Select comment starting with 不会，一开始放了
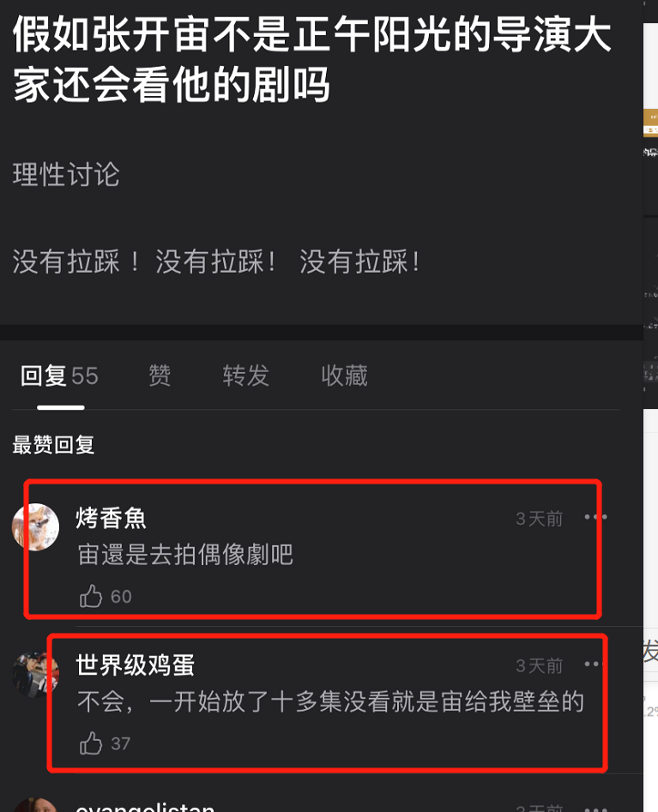Viewport: 658px width, 812px height. pos(330,702)
